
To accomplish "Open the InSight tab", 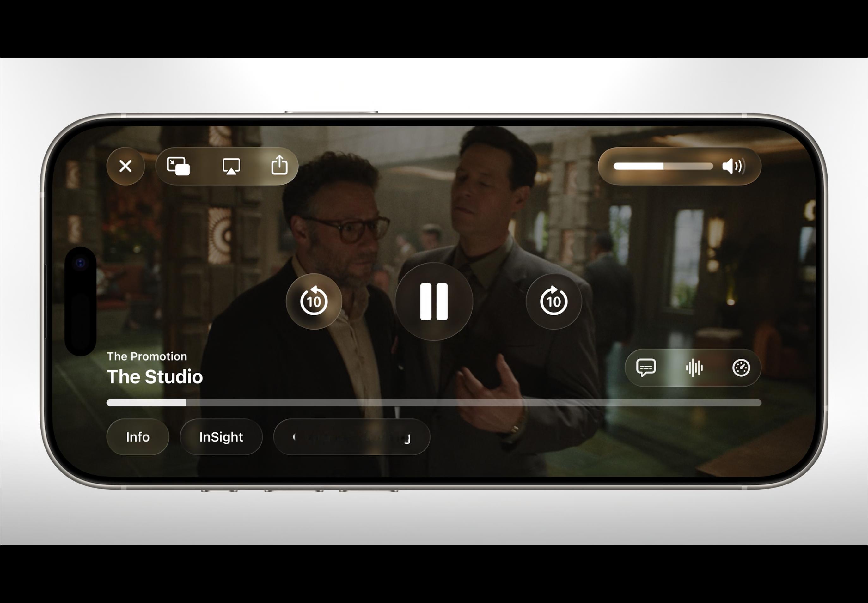I will (221, 437).
